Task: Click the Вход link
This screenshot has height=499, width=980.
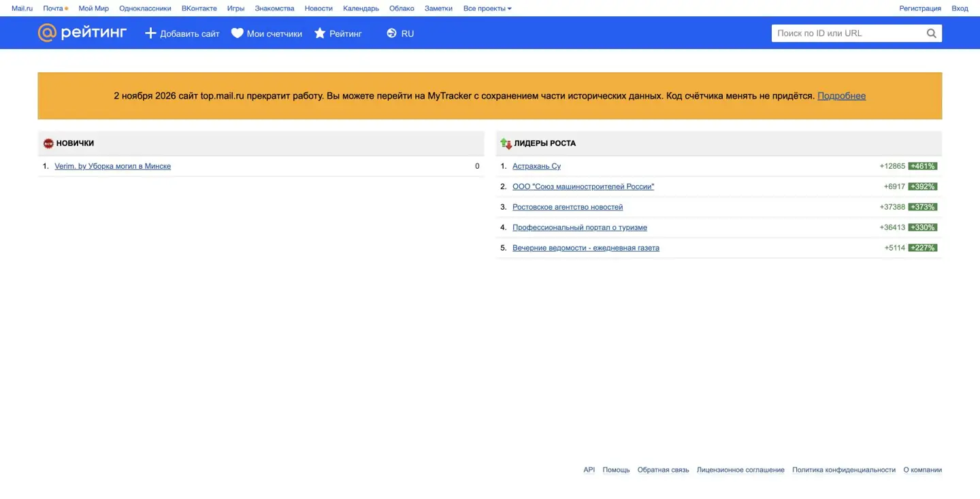Action: click(960, 9)
